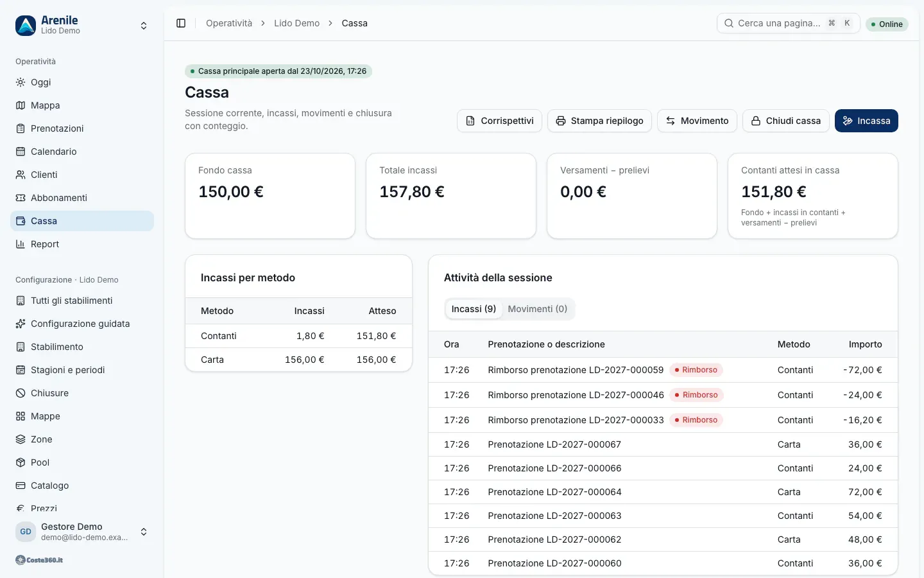Open Pool configuration
This screenshot has height=578, width=924.
[x=82, y=462]
